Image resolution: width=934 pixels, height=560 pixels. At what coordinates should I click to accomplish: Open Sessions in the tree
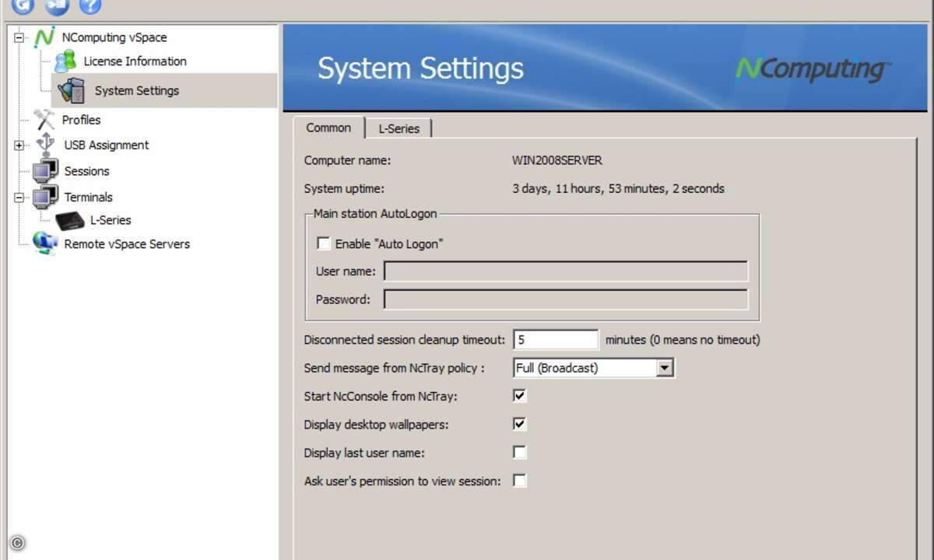(x=86, y=171)
